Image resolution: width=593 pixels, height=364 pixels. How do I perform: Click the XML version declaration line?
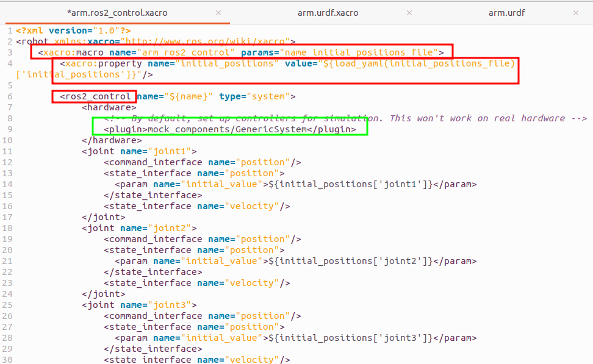tap(73, 30)
